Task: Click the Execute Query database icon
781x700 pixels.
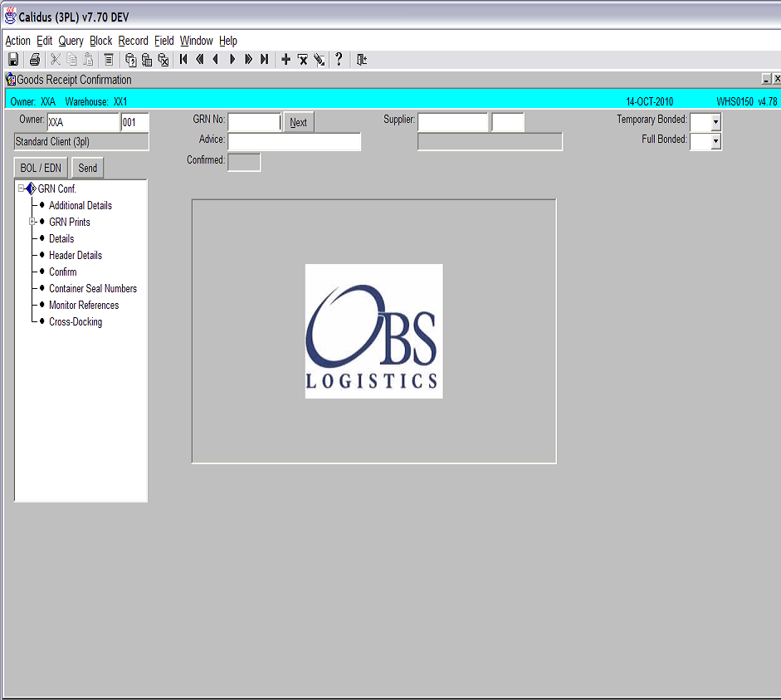Action: tap(146, 60)
